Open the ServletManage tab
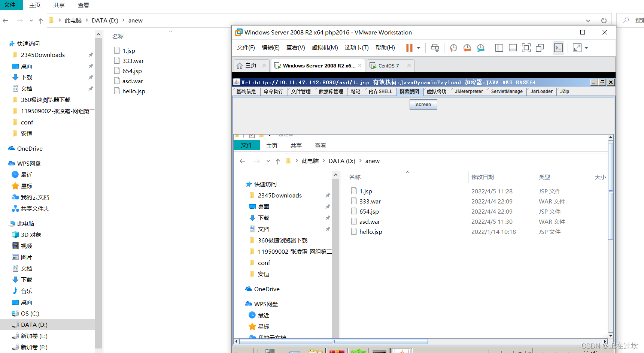The width and height of the screenshot is (644, 353). click(507, 91)
